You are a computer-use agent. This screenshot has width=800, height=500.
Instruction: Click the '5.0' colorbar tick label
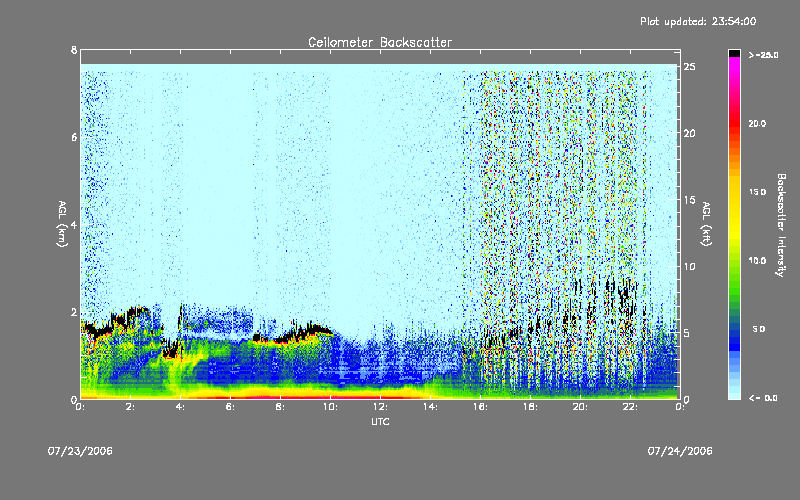pos(759,329)
